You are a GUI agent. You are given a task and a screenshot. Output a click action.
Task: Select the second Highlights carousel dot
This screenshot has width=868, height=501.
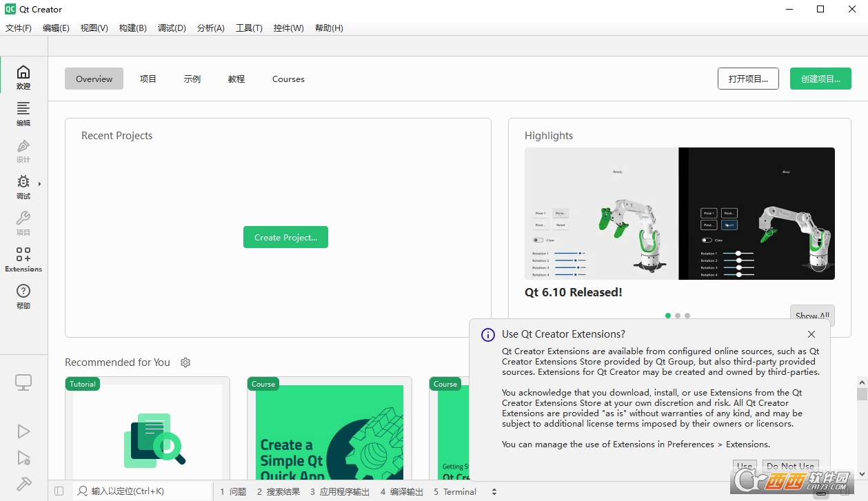tap(678, 316)
